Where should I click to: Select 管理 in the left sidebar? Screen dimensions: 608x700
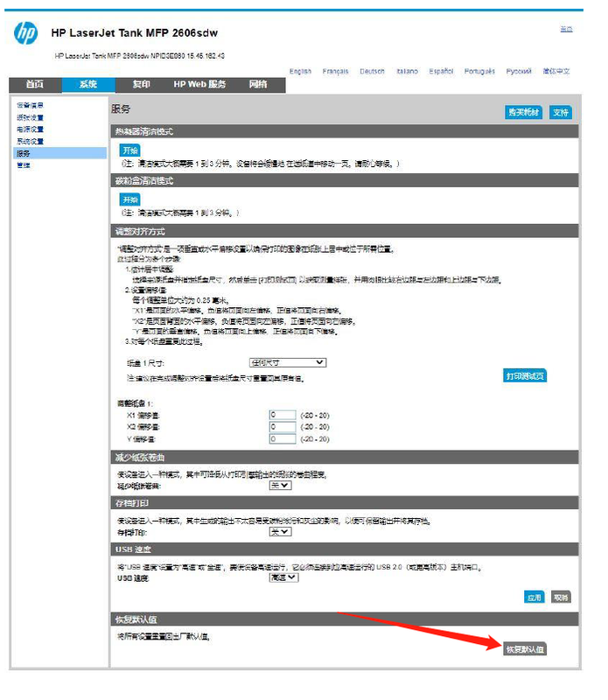pyautogui.click(x=24, y=164)
